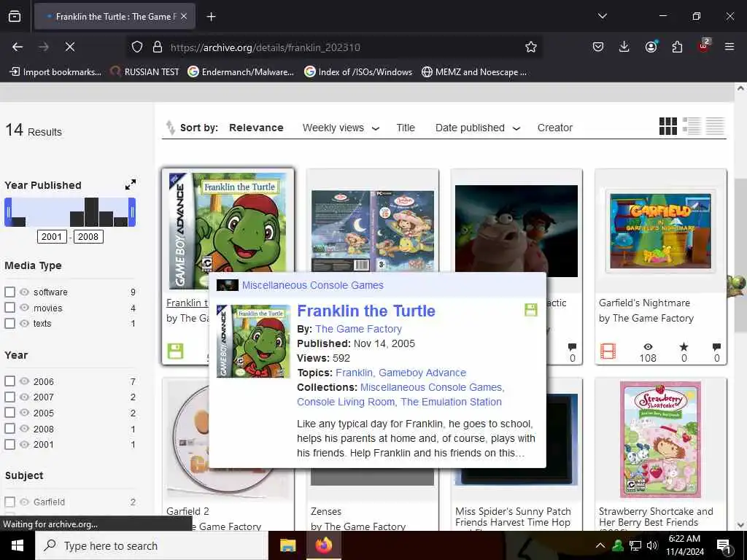Stop loading the page
This screenshot has height=560, width=747.
[69, 47]
